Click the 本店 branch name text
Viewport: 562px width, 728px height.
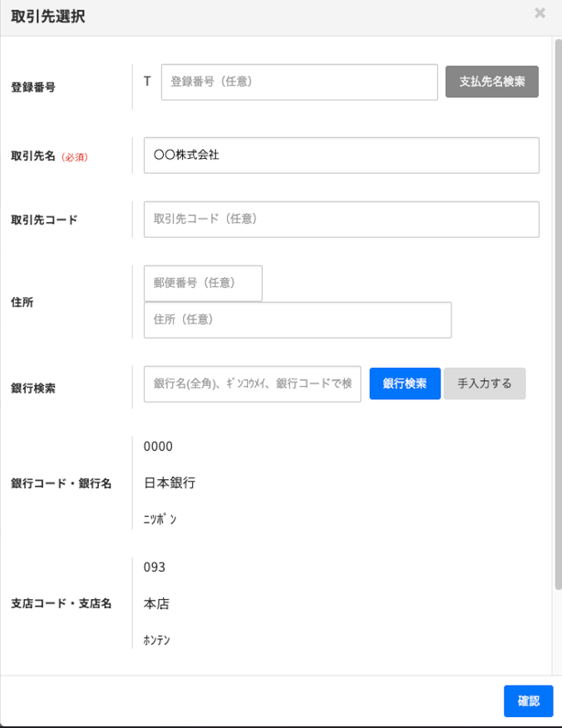(157, 603)
